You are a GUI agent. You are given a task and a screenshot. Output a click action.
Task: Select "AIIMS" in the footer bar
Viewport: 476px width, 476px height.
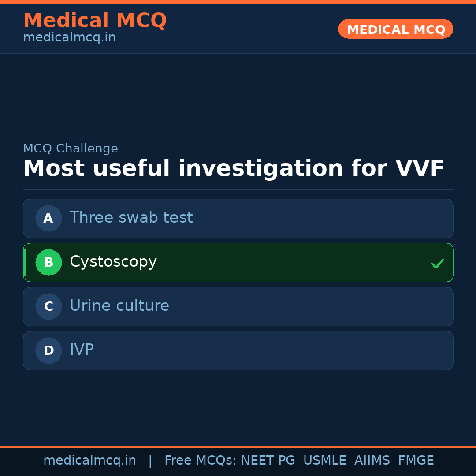click(x=372, y=461)
